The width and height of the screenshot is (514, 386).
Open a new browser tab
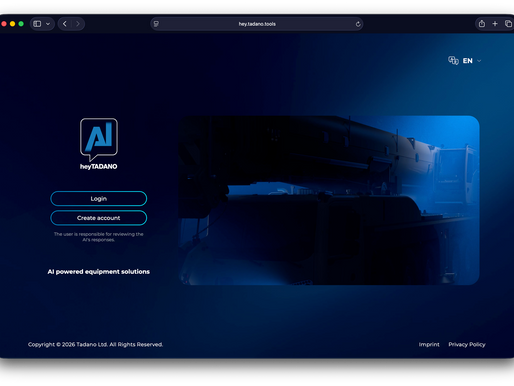495,24
